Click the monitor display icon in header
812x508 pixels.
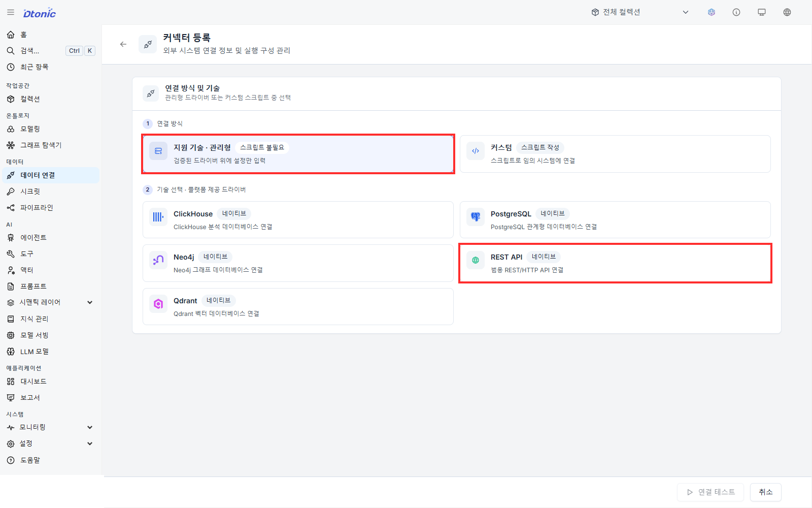(762, 12)
